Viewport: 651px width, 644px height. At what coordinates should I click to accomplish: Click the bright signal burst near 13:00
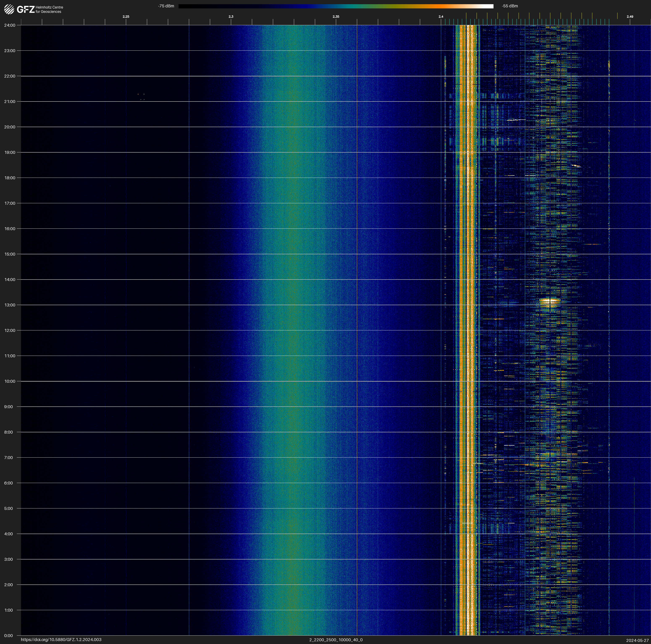(550, 301)
